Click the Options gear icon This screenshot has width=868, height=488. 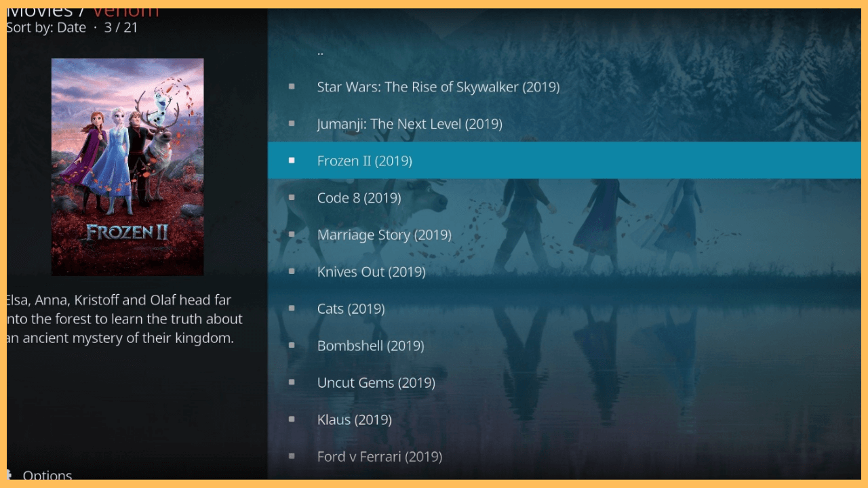tap(9, 474)
